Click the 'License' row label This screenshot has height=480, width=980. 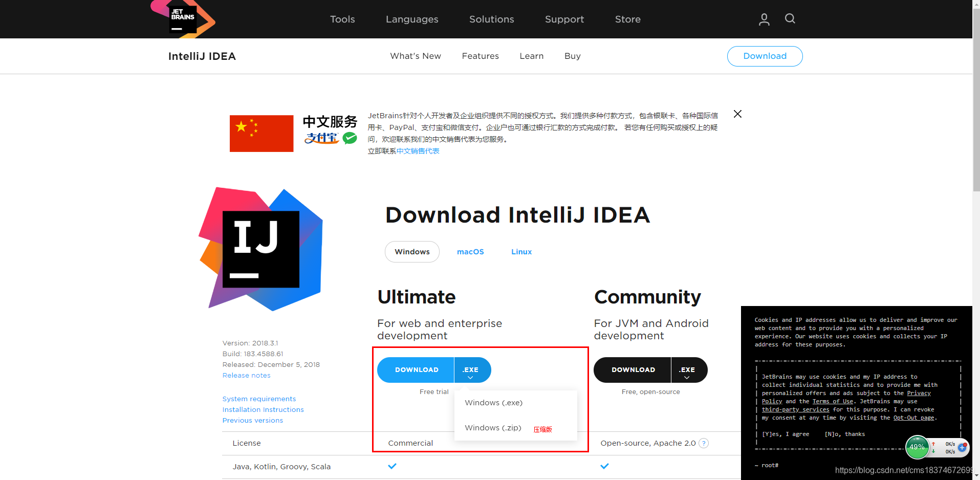click(247, 443)
